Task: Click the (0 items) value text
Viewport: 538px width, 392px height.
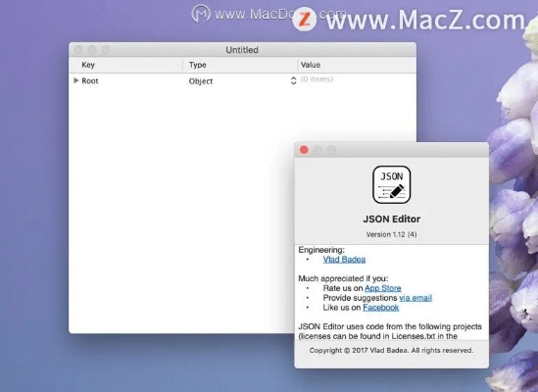Action: [x=317, y=79]
